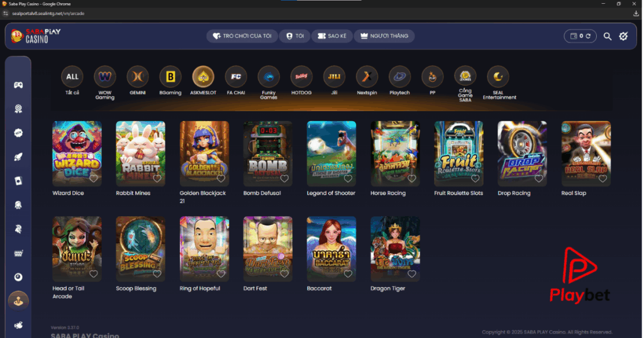Click the Drop Racing title text

pyautogui.click(x=514, y=194)
